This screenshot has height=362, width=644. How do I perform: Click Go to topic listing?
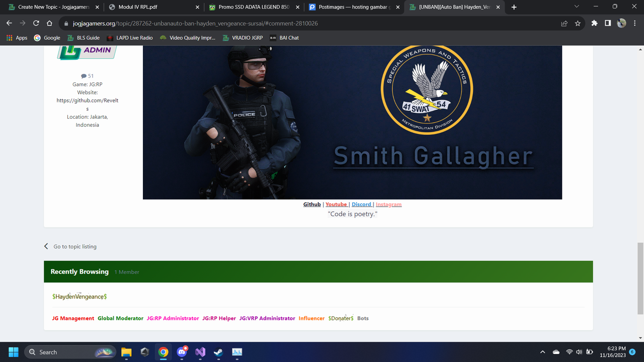click(70, 246)
